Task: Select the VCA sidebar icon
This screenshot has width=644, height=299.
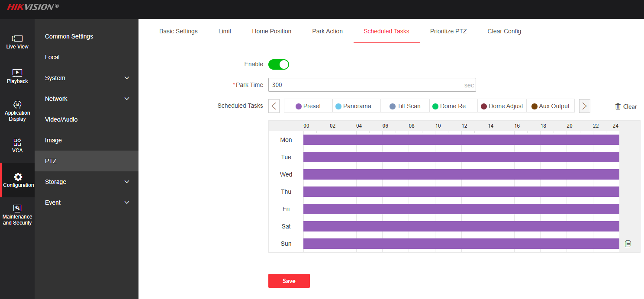Action: 17,142
